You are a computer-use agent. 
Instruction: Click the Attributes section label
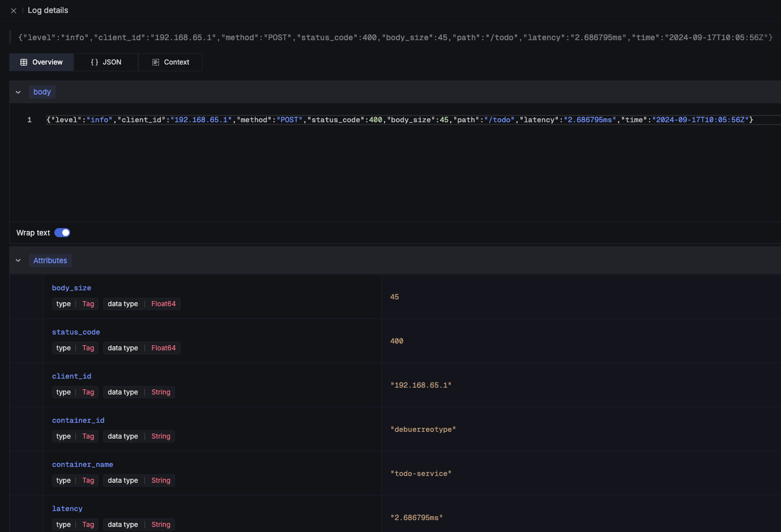click(x=50, y=261)
